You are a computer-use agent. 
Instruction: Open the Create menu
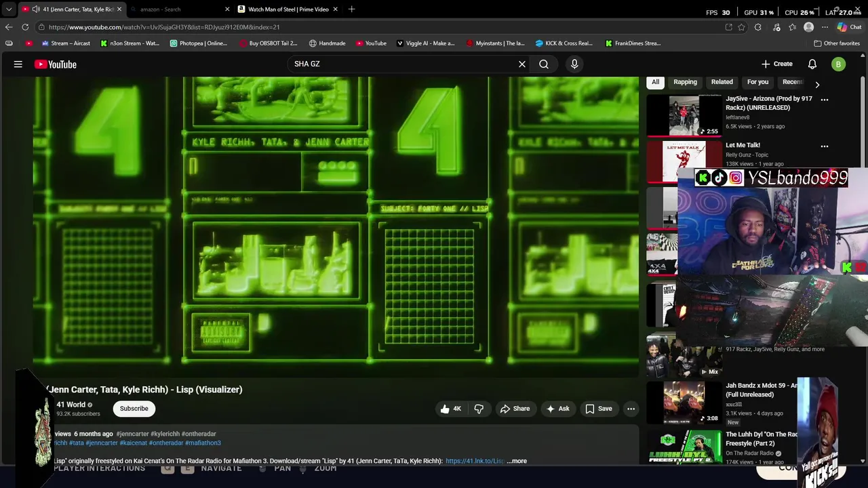pyautogui.click(x=776, y=64)
